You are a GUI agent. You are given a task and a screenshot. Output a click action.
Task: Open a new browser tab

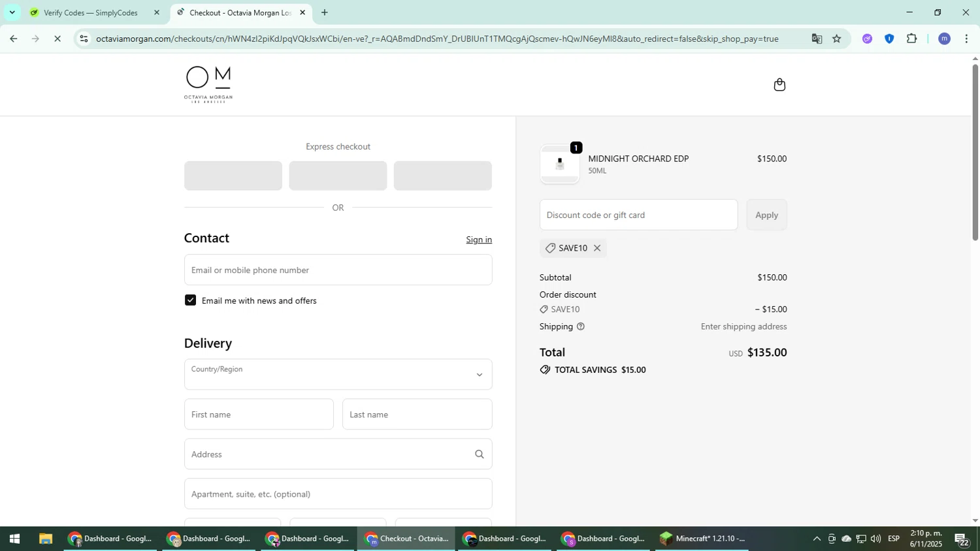point(325,12)
